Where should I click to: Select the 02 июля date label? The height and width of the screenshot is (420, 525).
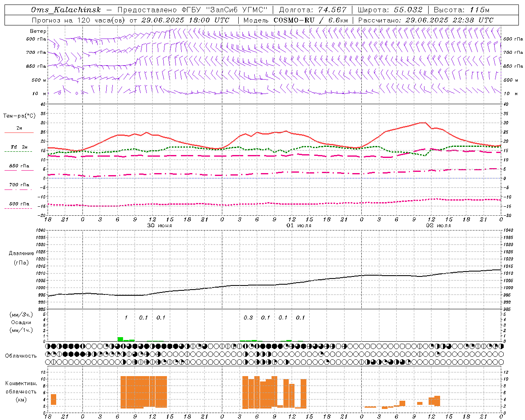pyautogui.click(x=438, y=226)
